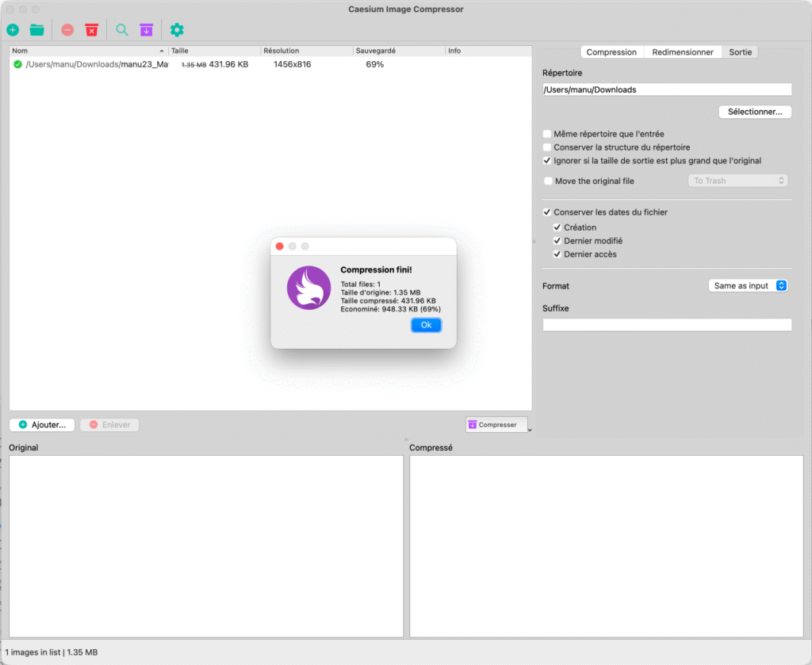
Task: Click the 'Sélectionner...' button
Action: click(754, 112)
